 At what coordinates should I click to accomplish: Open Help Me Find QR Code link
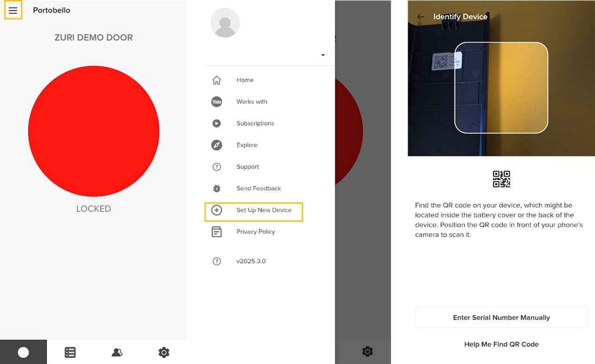coord(501,344)
